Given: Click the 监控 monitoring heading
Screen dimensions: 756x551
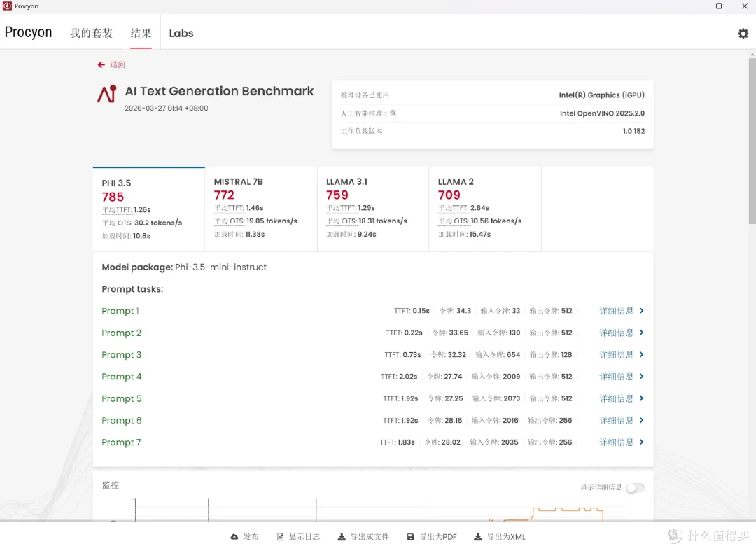Looking at the screenshot, I should pos(111,485).
